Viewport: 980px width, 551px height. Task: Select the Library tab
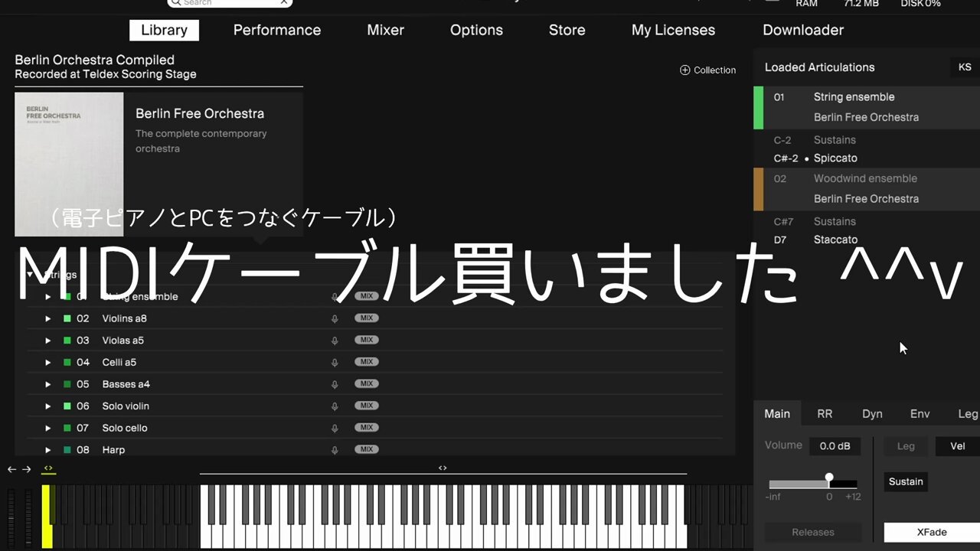point(165,30)
